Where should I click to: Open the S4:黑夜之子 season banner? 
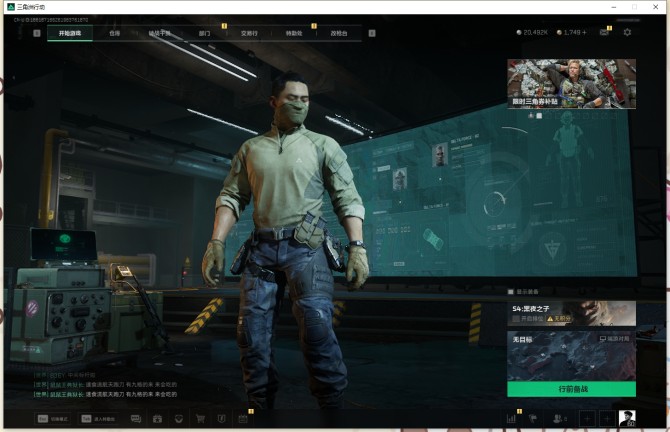point(572,313)
